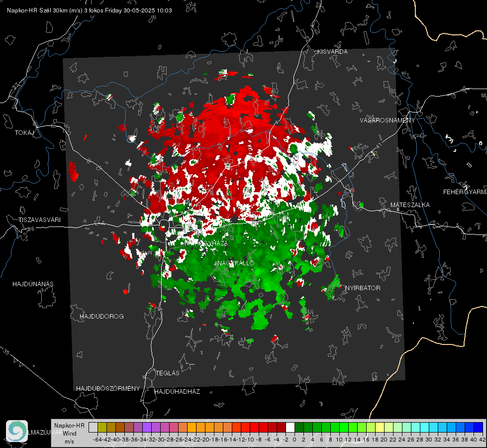Screen dimensions: 487x448
Task: Click road number 41 near Vásárosnamény
Action: tap(378, 146)
